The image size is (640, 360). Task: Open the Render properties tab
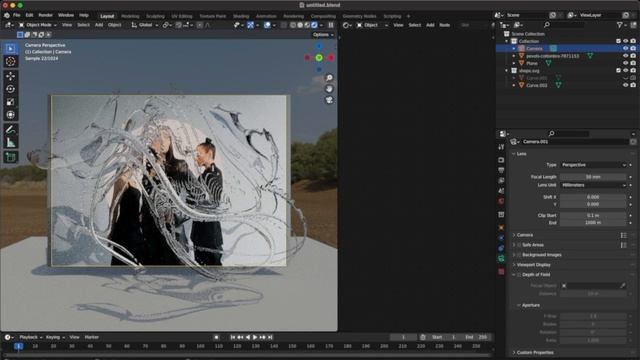click(x=501, y=160)
